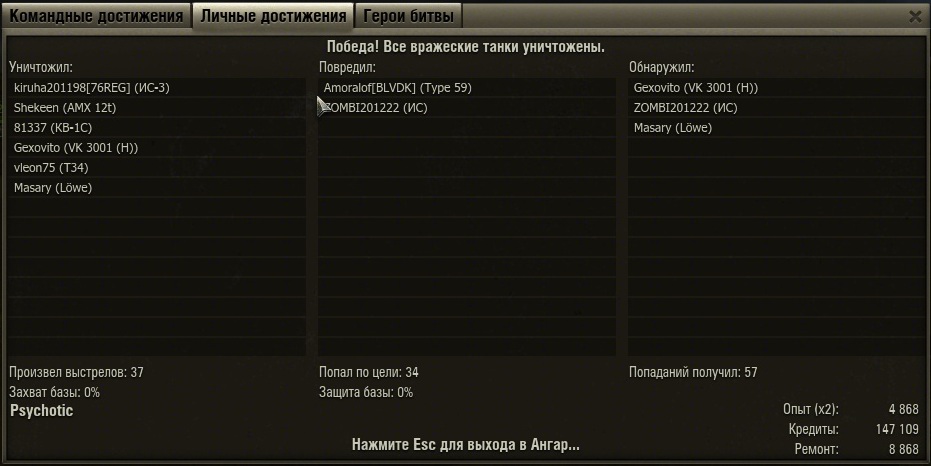Viewport: 931px width, 466px height.
Task: Click the Psychotic player name
Action: coord(42,411)
